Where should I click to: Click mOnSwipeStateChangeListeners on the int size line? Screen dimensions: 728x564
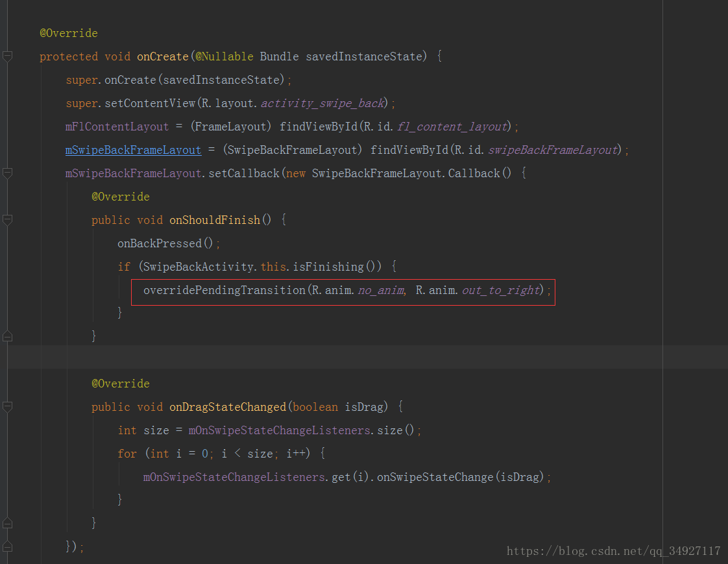(x=280, y=431)
